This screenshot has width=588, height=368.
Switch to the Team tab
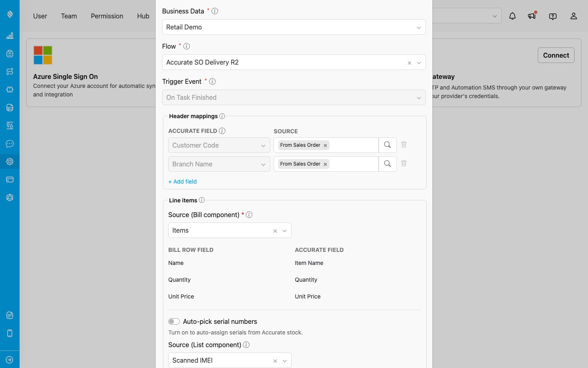[x=69, y=16]
